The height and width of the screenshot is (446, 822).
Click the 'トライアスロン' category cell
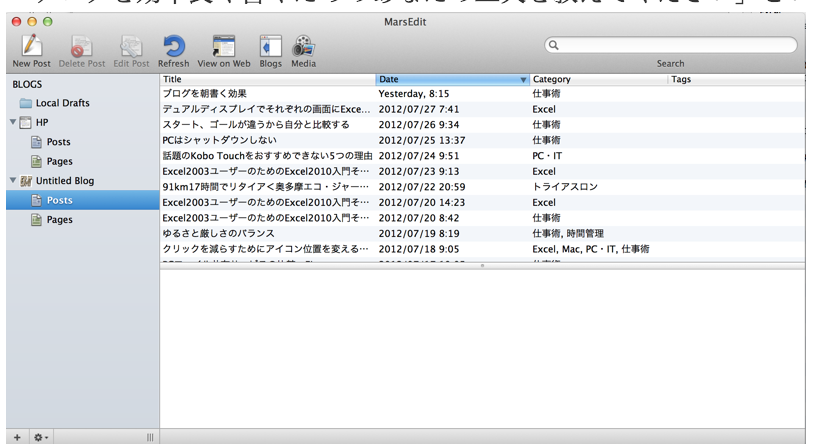[x=565, y=187]
